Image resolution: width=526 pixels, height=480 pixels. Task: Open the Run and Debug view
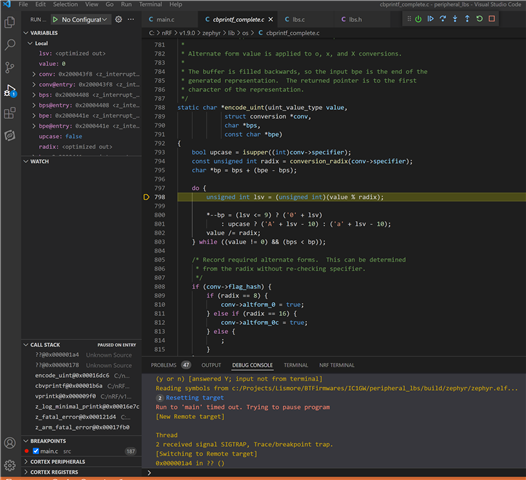pyautogui.click(x=10, y=91)
